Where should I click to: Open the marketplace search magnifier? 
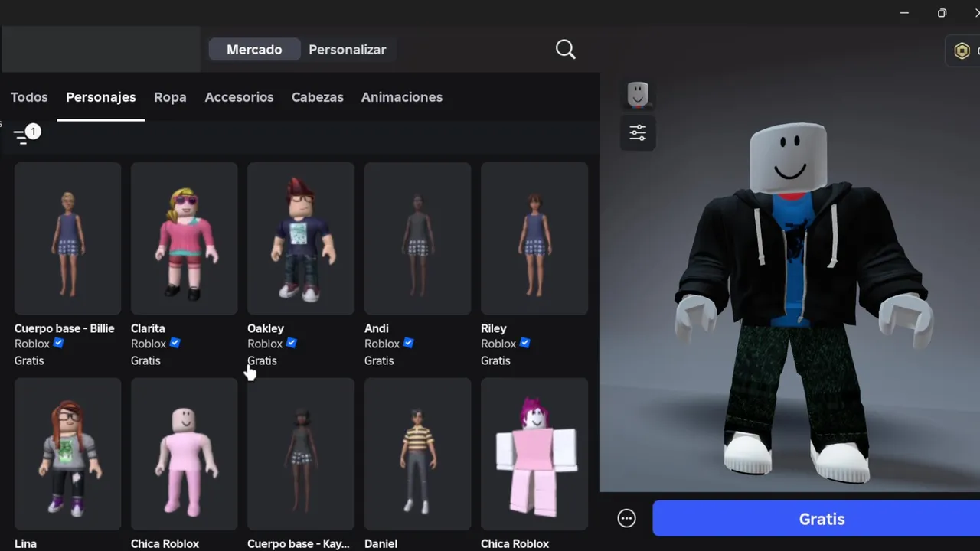click(x=565, y=50)
